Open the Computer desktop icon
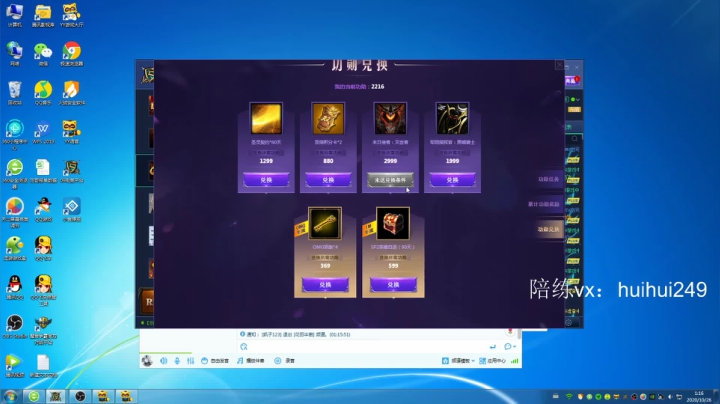The image size is (720, 404). (x=15, y=15)
